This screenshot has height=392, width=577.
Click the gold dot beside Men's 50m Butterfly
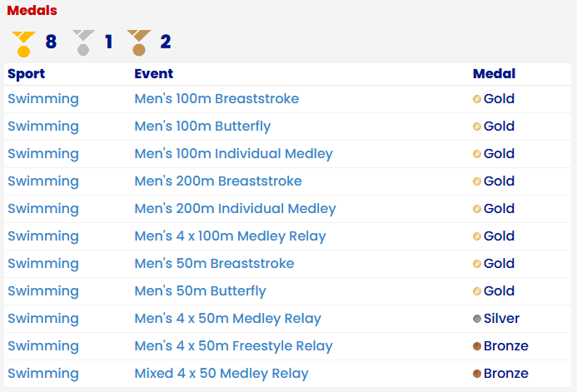tap(477, 291)
